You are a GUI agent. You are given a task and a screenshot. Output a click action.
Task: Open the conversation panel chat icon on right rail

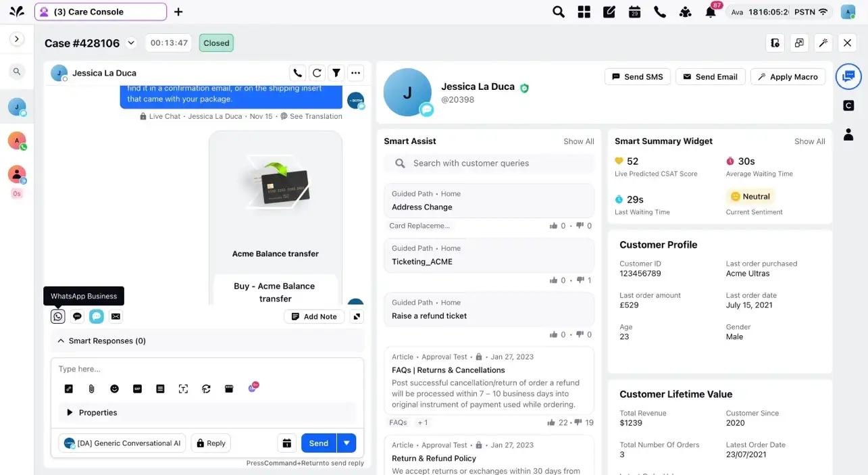849,76
